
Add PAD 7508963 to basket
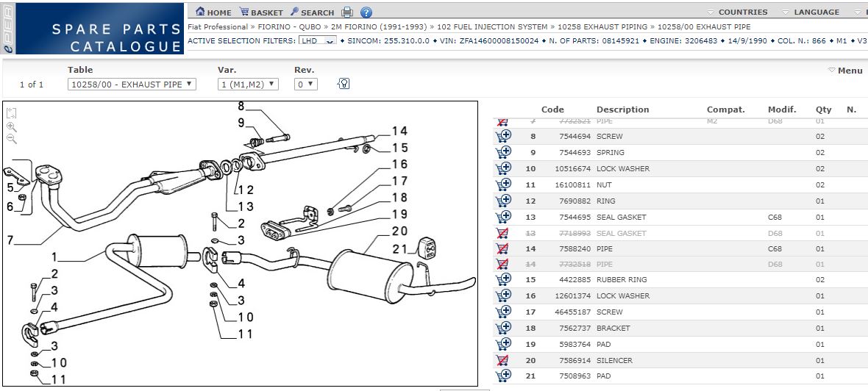click(x=503, y=376)
